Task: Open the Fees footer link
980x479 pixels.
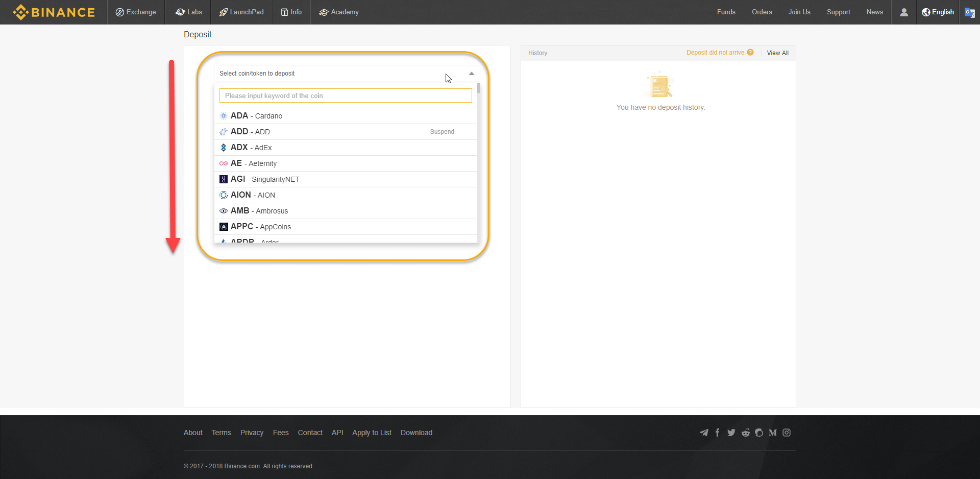Action: [x=281, y=433]
